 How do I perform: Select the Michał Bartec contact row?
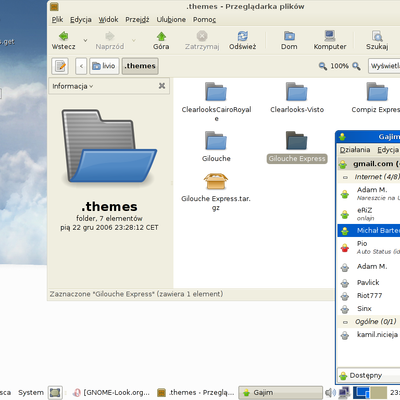(369, 230)
